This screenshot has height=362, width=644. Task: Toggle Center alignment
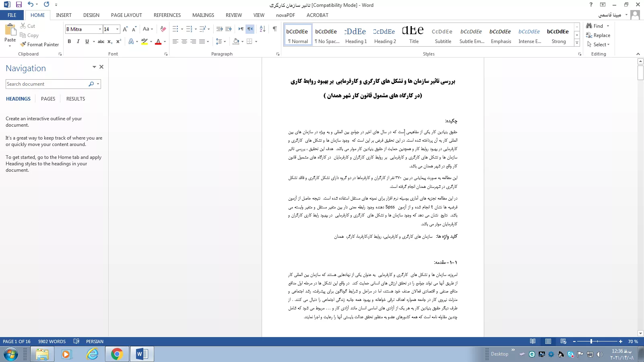tap(184, 41)
